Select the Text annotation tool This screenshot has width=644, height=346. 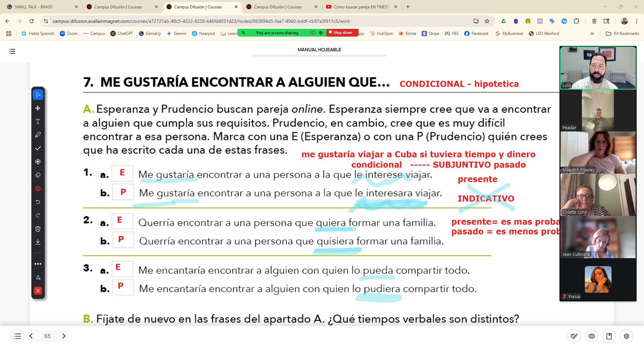(x=38, y=121)
